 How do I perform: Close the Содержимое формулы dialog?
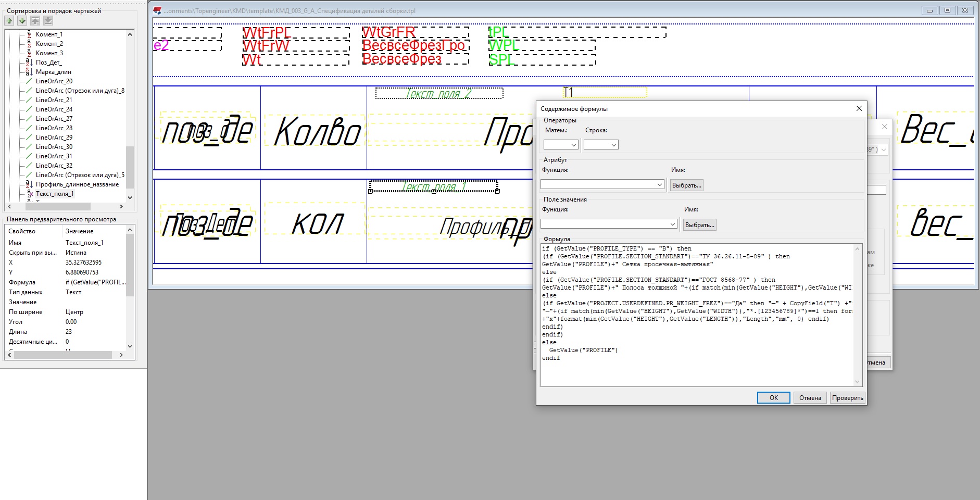[859, 108]
